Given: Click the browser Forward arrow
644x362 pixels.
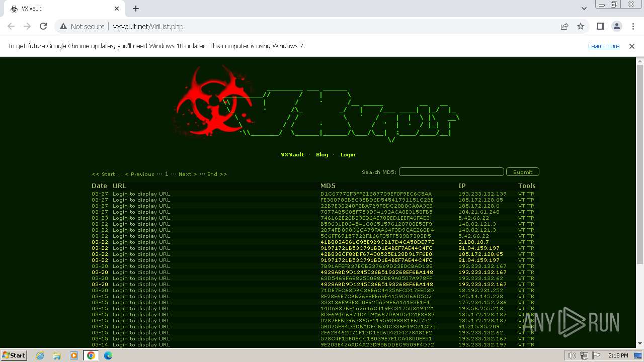Looking at the screenshot, I should click(x=27, y=26).
